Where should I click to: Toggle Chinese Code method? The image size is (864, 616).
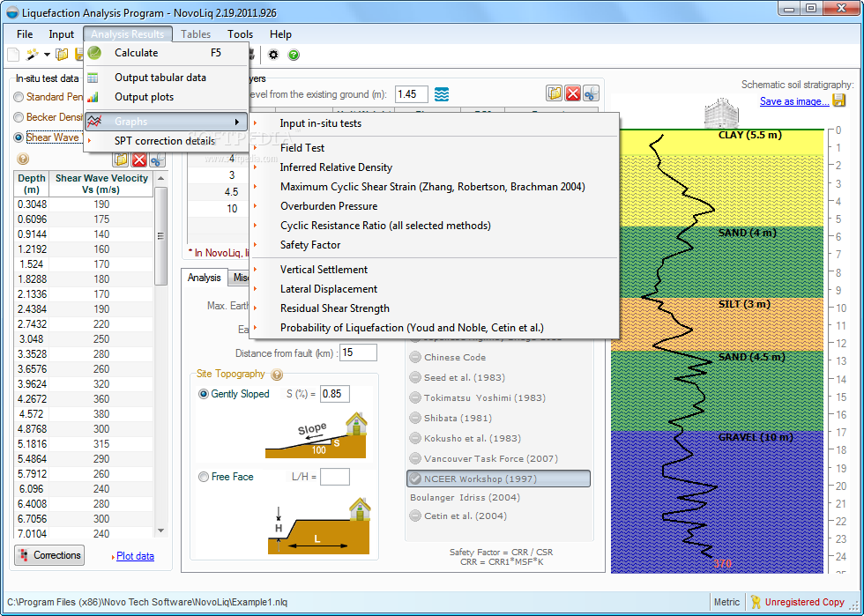(x=415, y=357)
